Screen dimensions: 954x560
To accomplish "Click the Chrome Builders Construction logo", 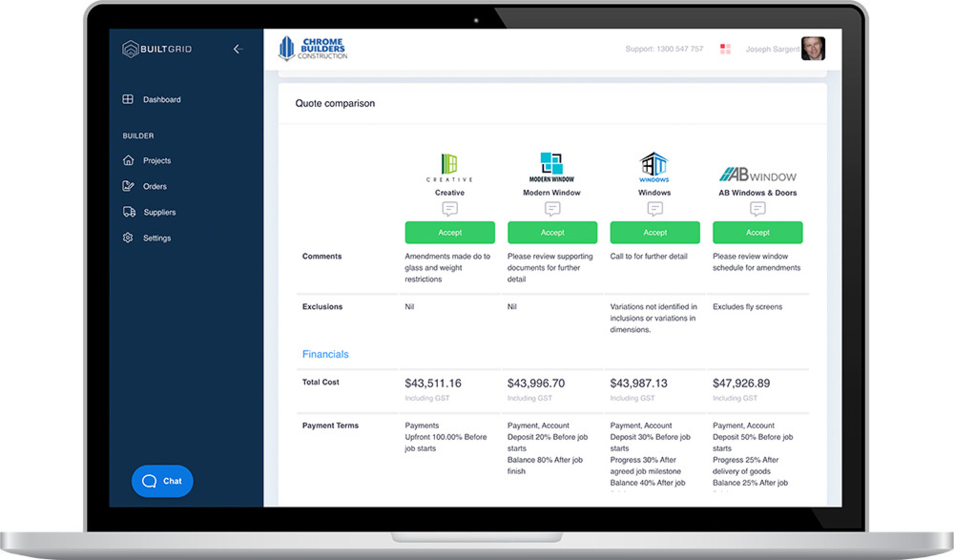I will (x=313, y=48).
